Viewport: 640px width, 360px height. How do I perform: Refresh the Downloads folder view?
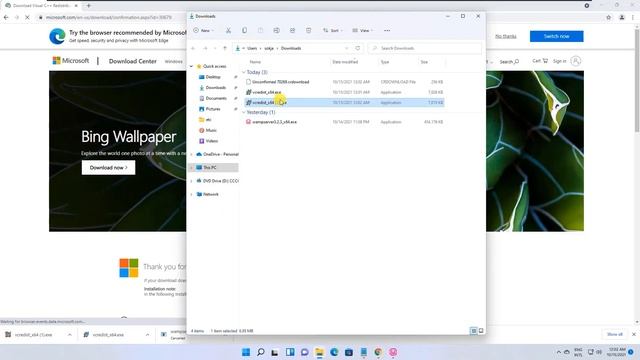pyautogui.click(x=358, y=48)
